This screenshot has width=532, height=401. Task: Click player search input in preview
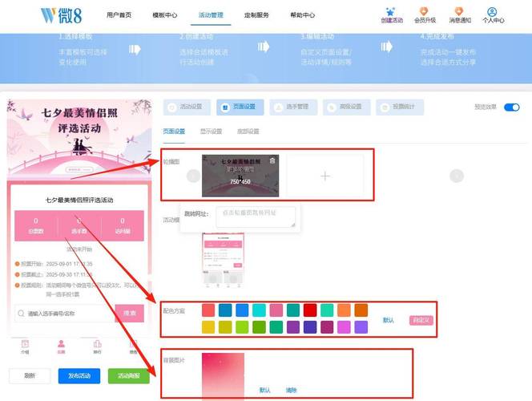tap(65, 313)
